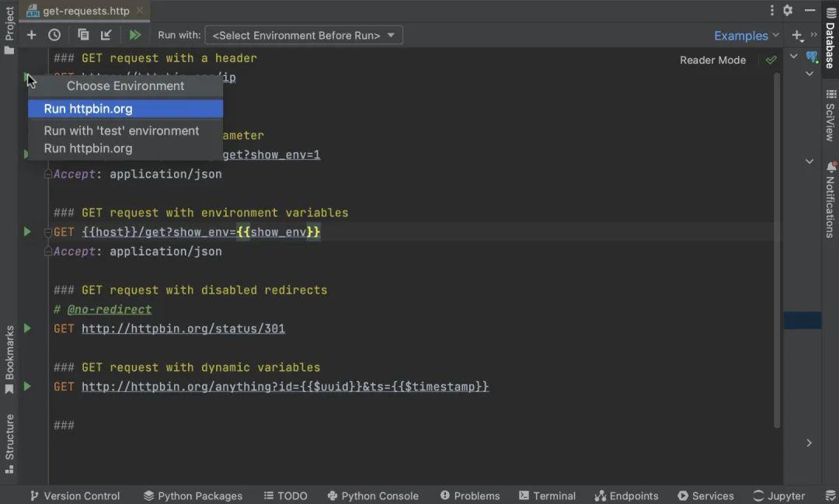This screenshot has height=504, width=839.
Task: Toggle Reader Mode in the editor
Action: (x=712, y=60)
